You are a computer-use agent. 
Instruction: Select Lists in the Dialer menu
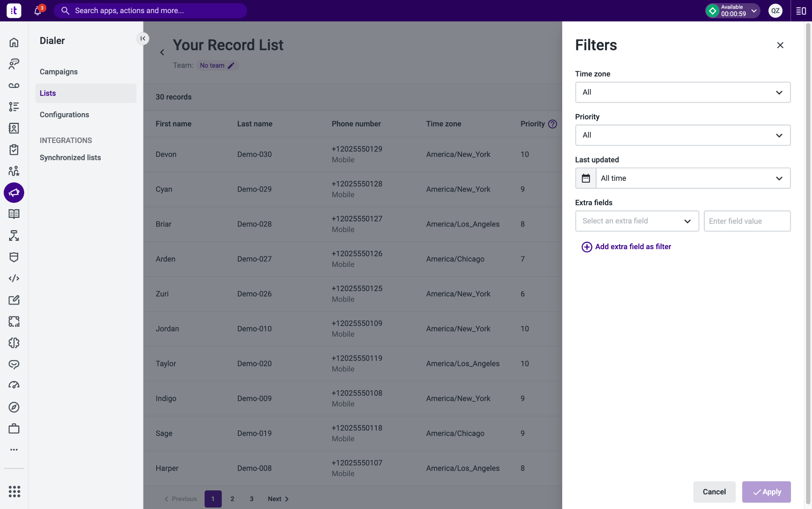[x=86, y=93]
